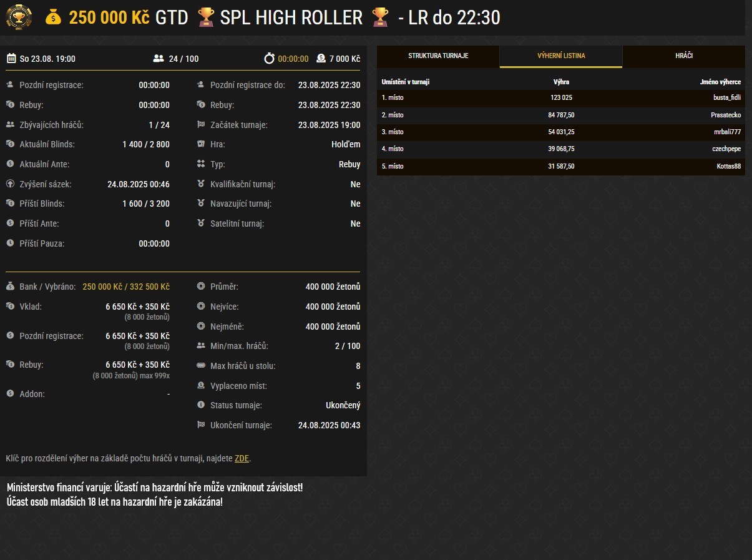
Task: Click the stopwatch icon beside 00:00:00
Action: coord(269,59)
